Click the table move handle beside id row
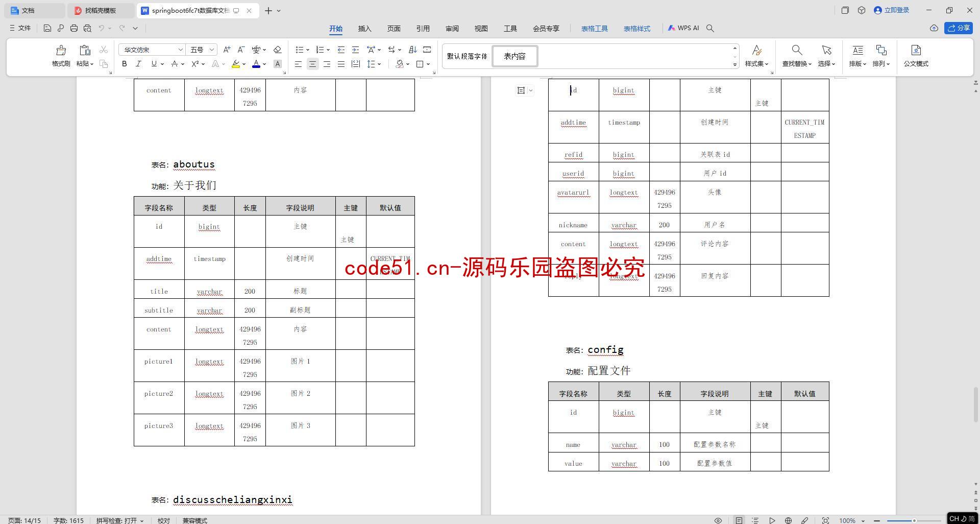The height and width of the screenshot is (524, 980). click(521, 90)
